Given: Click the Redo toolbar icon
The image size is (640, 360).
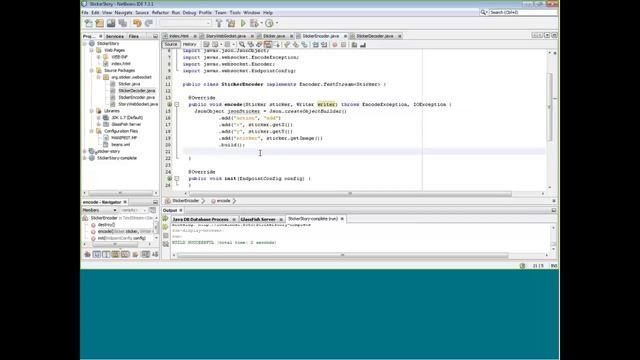Looking at the screenshot, I should (x=149, y=23).
